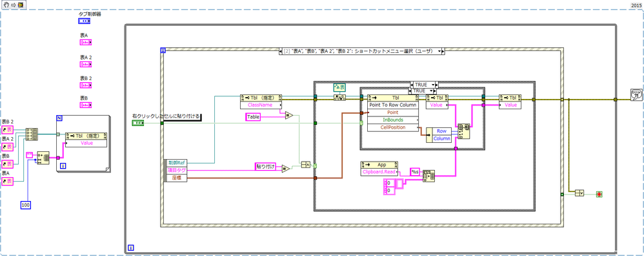Select the Build Array node joining references

coord(31,134)
